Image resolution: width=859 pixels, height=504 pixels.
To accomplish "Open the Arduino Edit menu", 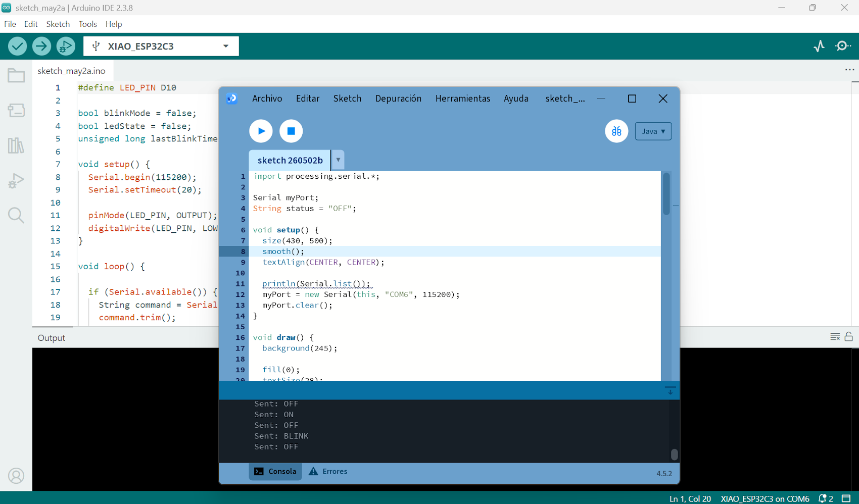I will [31, 24].
